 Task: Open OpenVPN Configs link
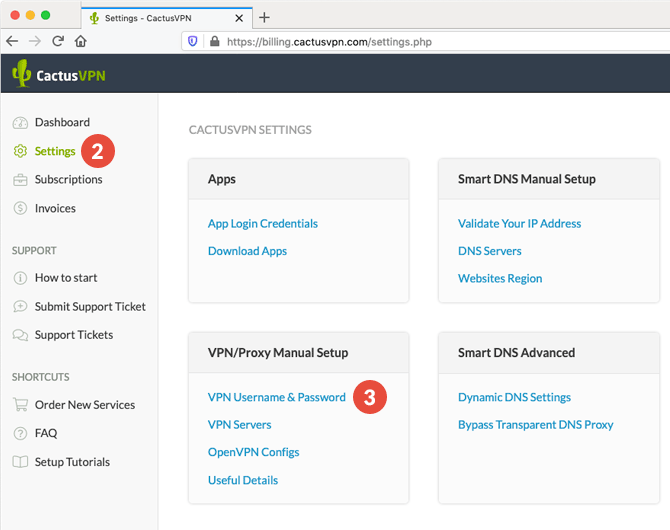253,452
